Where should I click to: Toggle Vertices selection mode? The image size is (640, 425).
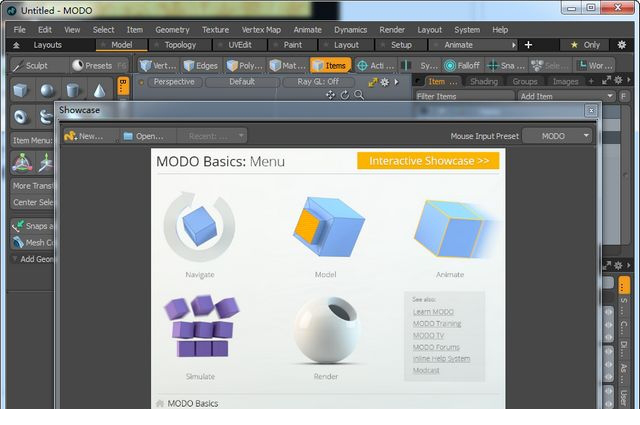(158, 65)
